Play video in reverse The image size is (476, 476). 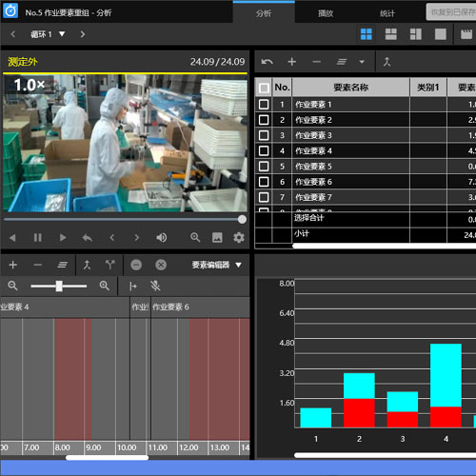12,237
